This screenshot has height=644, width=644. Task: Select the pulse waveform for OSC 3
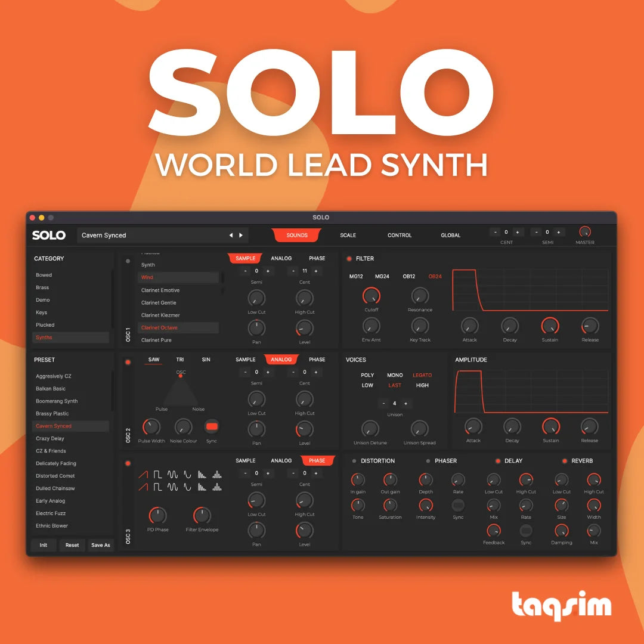(157, 474)
